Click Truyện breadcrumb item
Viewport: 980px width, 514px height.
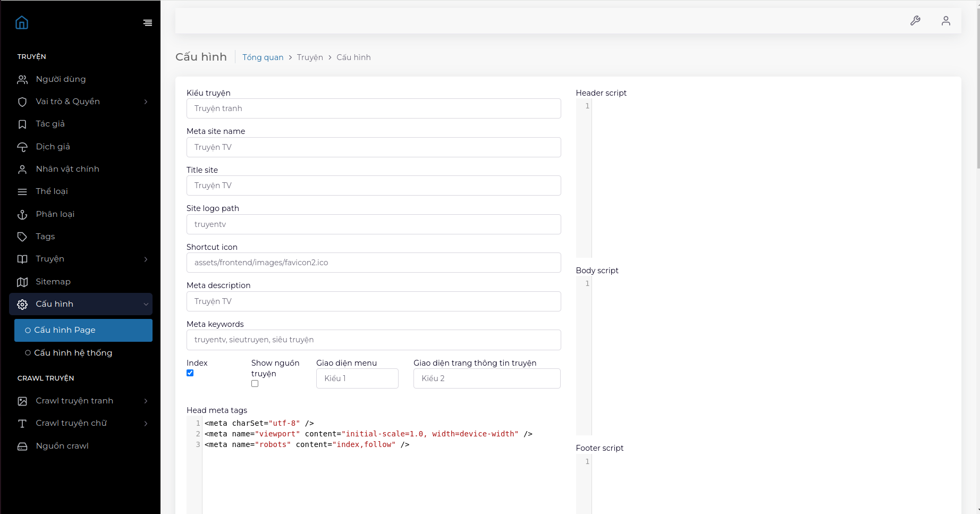pos(310,57)
